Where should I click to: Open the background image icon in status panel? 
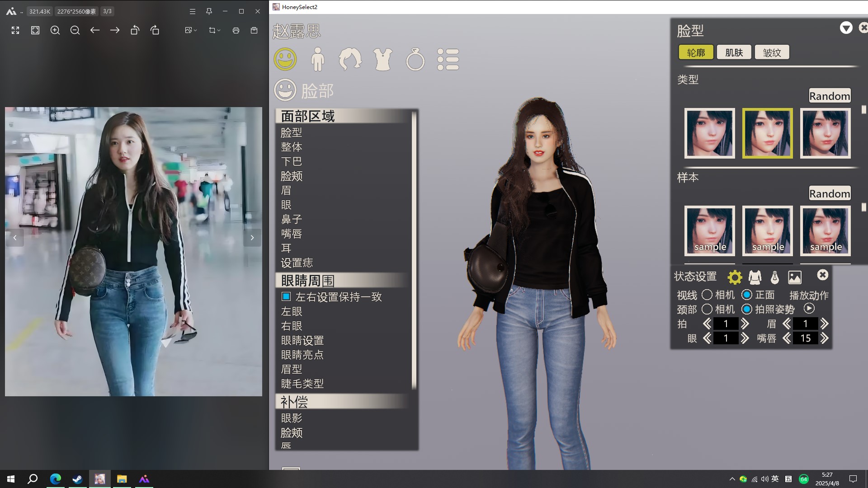pyautogui.click(x=794, y=277)
